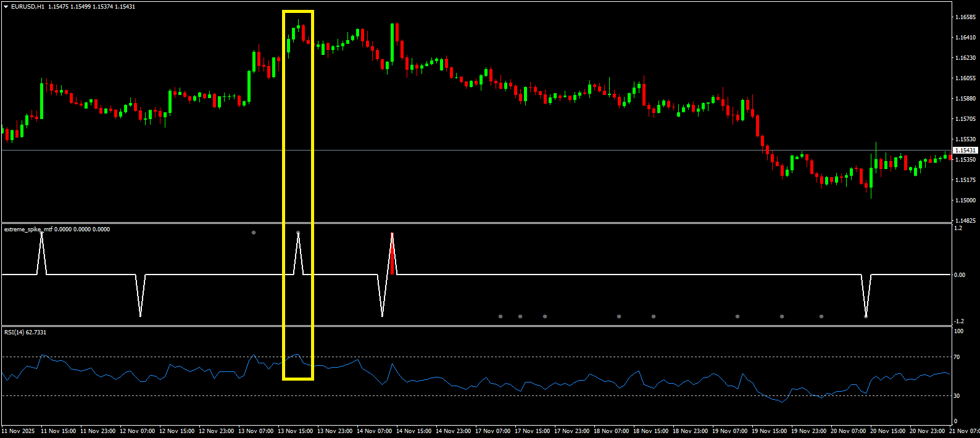Click the first downward white spike tip
The image size is (980, 438).
140,316
